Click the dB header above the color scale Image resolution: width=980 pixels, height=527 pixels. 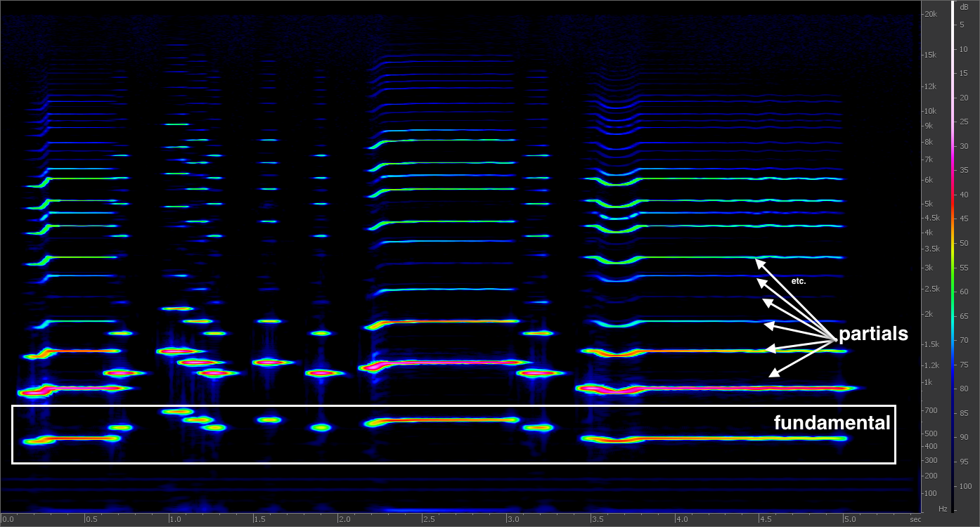tap(965, 8)
